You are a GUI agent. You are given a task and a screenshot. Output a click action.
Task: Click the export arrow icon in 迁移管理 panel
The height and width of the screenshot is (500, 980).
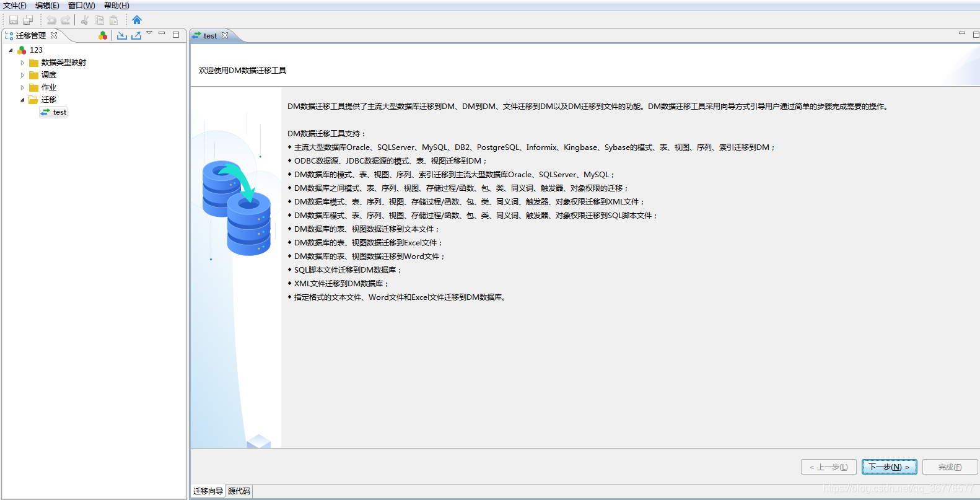click(136, 35)
